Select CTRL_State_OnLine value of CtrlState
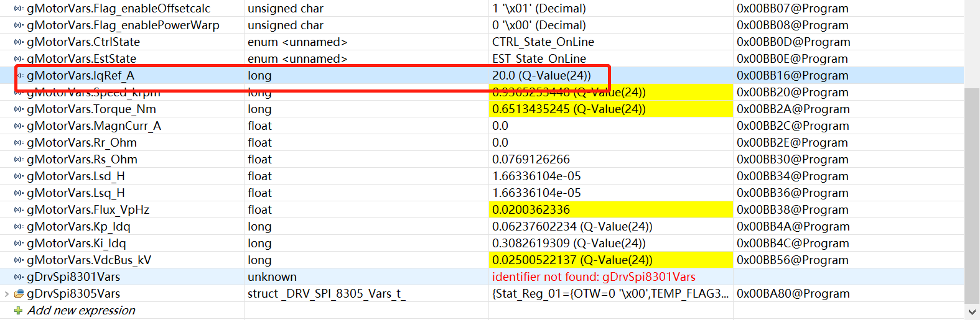 coord(543,42)
